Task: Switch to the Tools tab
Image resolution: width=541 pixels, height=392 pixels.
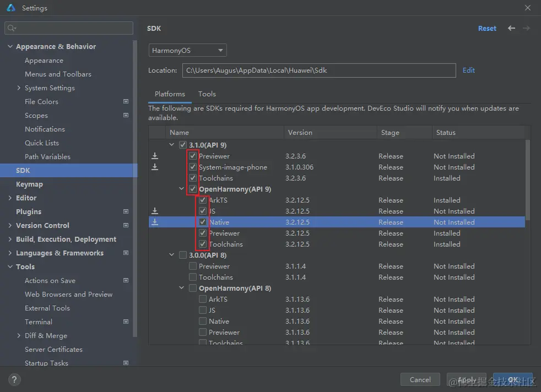Action: [x=207, y=94]
